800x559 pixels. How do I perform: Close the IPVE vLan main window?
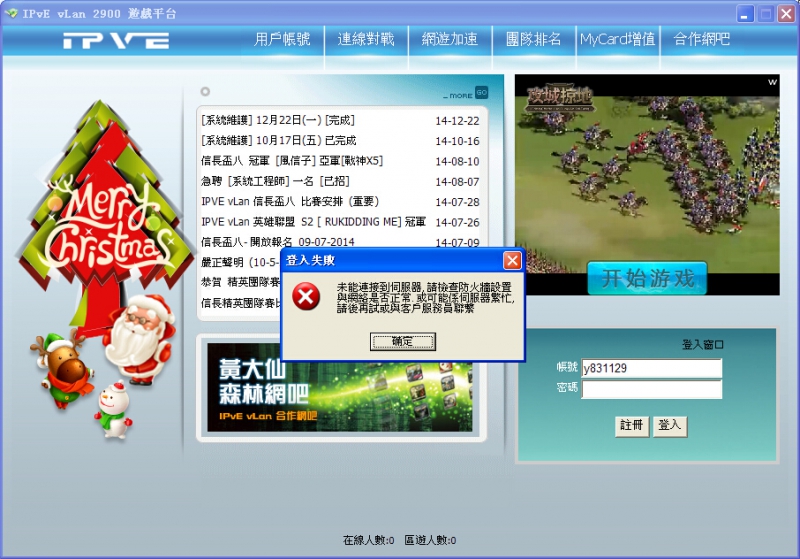click(786, 14)
